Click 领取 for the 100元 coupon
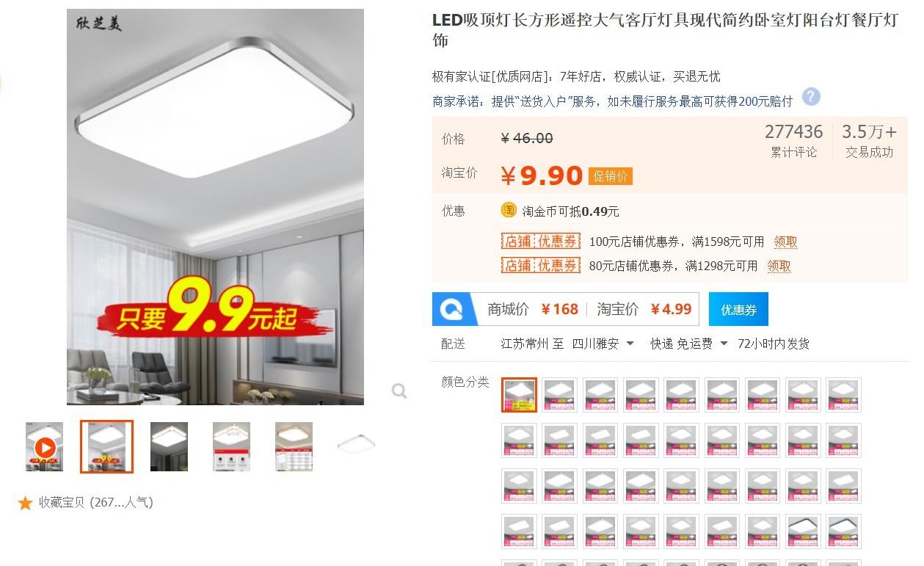The width and height of the screenshot is (924, 566). click(x=785, y=242)
